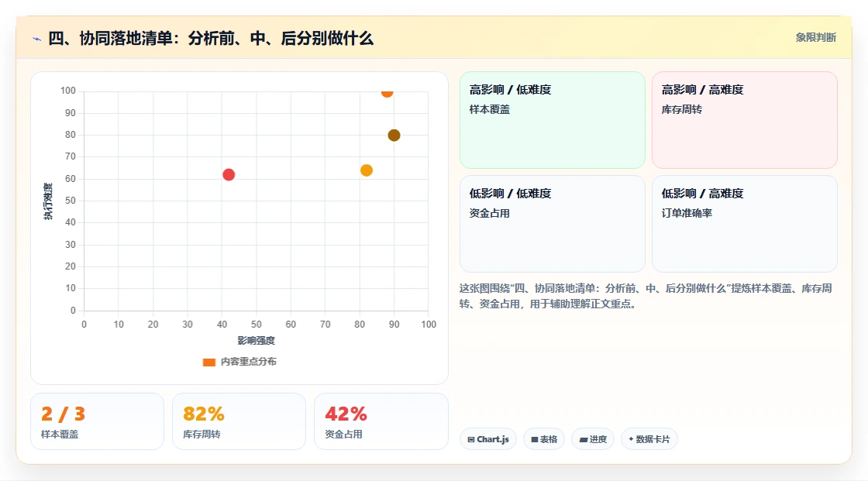Click the 进度 chip icon

[584, 439]
